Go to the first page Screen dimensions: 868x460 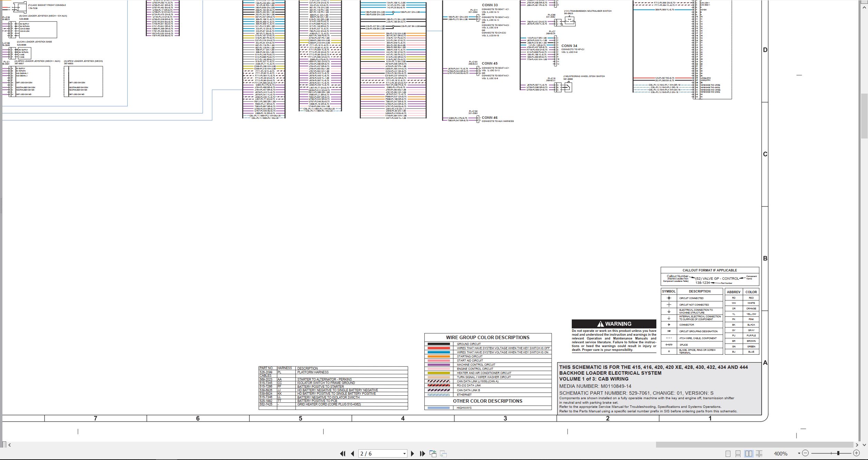coord(343,453)
